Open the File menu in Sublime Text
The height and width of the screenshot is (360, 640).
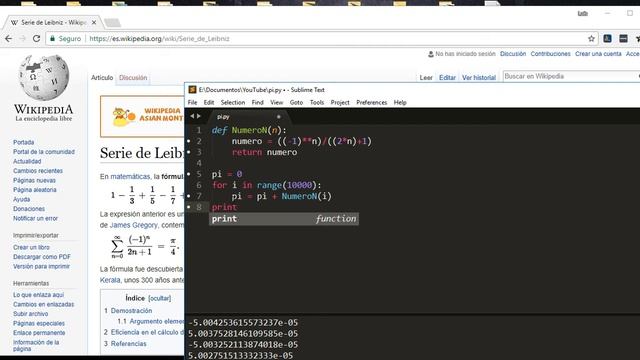(x=192, y=102)
